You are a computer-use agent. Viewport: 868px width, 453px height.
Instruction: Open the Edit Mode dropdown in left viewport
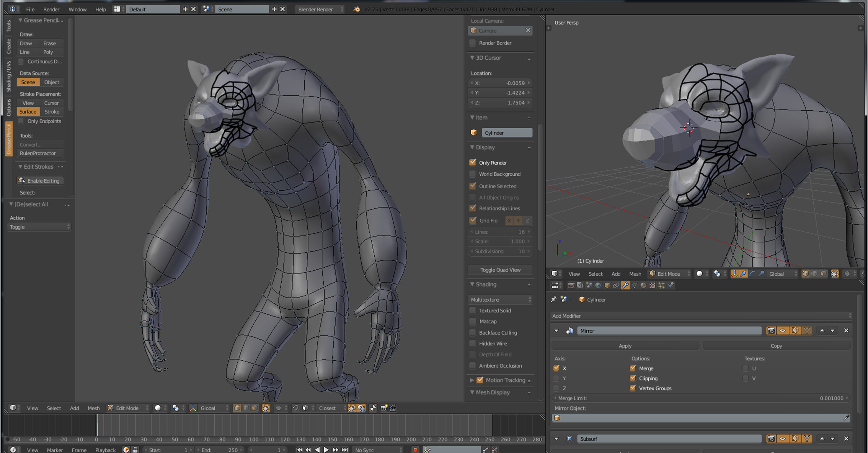[x=128, y=408]
